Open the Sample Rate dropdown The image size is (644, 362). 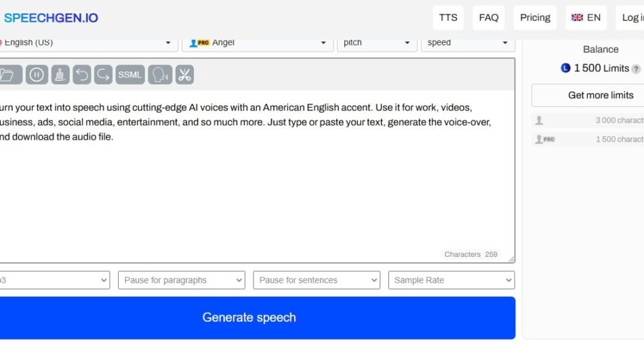(x=451, y=280)
